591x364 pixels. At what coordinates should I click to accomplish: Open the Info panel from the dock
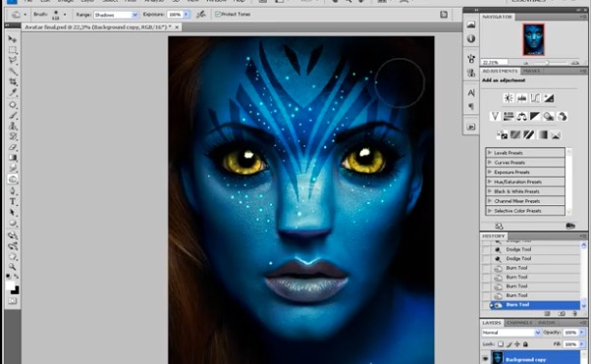(x=471, y=38)
